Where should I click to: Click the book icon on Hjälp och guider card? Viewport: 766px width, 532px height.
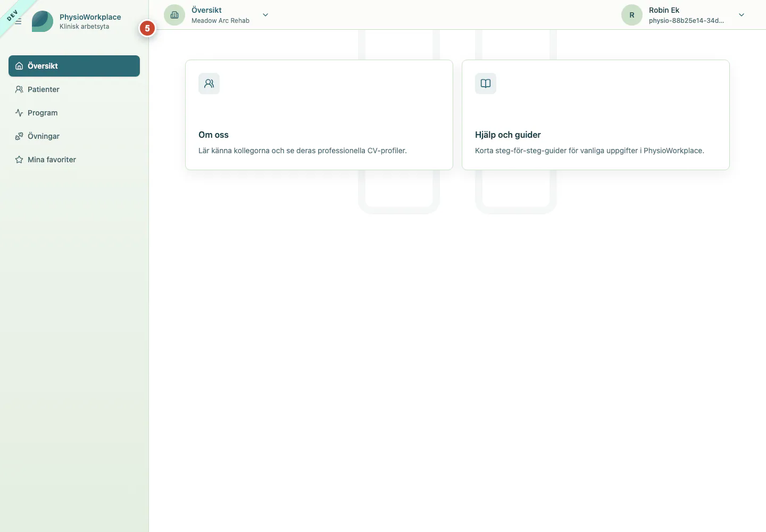click(486, 84)
